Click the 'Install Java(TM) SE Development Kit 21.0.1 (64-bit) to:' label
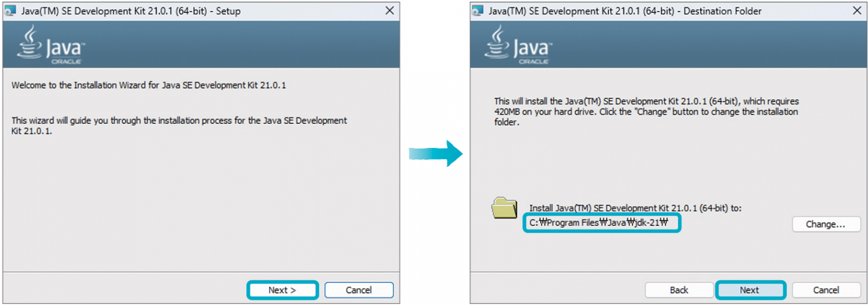The height and width of the screenshot is (305, 868). (x=635, y=208)
